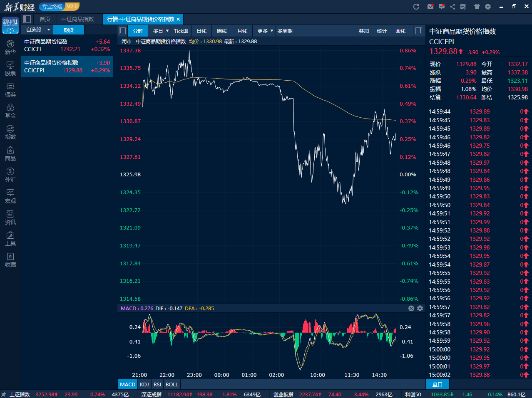Open the chat messages icon
This screenshot has height=398, width=532.
[x=442, y=7]
